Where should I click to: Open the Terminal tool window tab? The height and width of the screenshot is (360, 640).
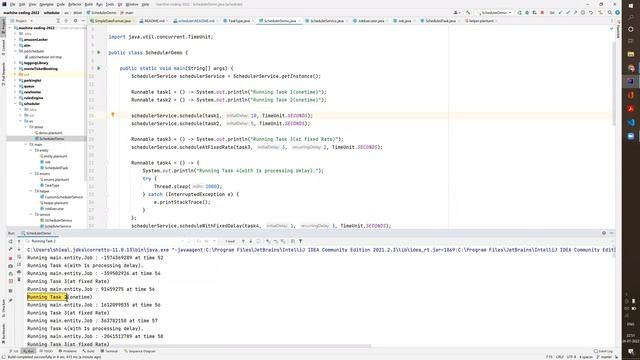[109, 351]
